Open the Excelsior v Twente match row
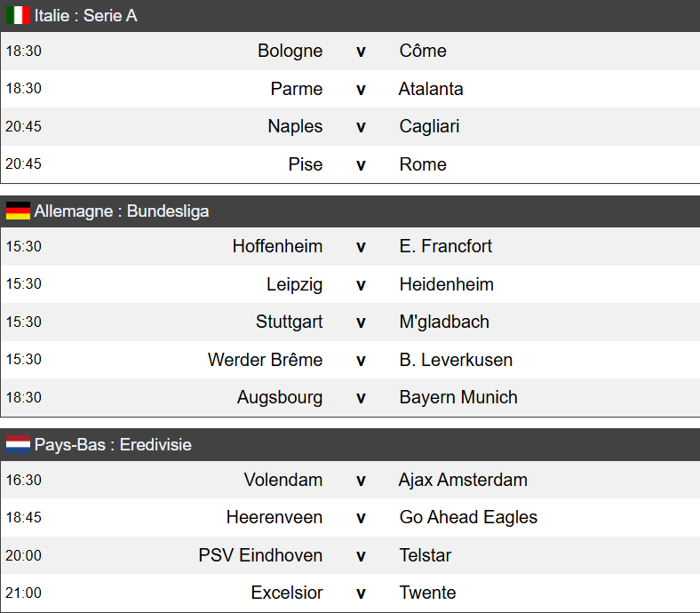The height and width of the screenshot is (613, 700). 350,593
